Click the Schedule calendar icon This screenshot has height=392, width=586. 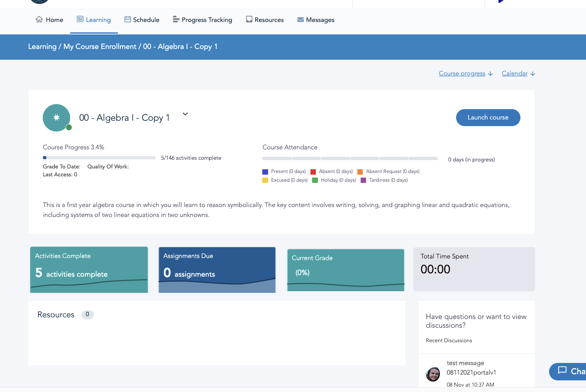tap(128, 19)
